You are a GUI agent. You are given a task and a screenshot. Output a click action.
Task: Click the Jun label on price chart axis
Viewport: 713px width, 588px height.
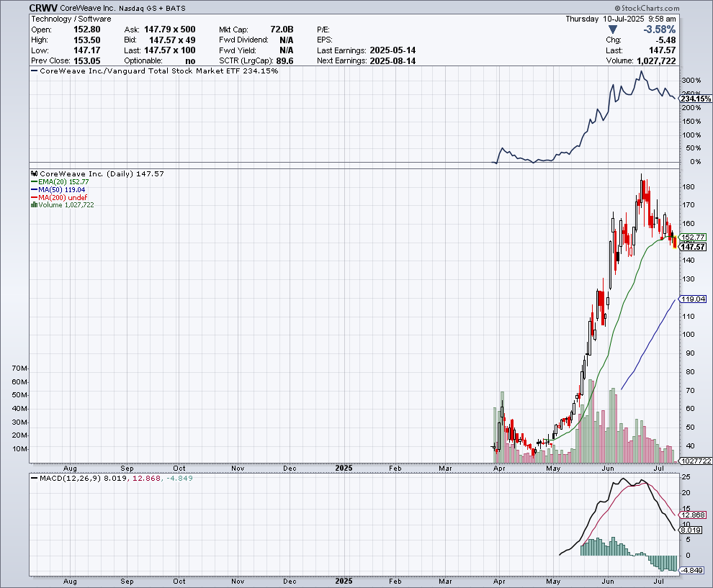click(608, 468)
